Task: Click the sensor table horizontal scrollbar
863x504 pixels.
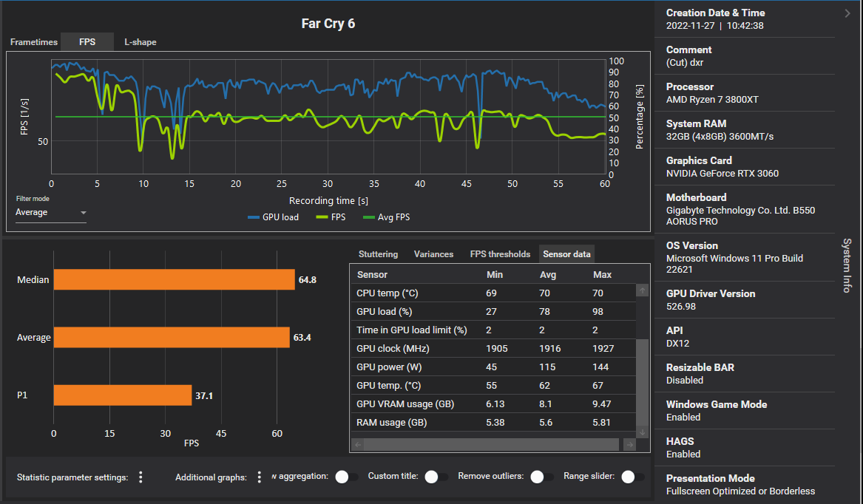Action: [x=491, y=445]
